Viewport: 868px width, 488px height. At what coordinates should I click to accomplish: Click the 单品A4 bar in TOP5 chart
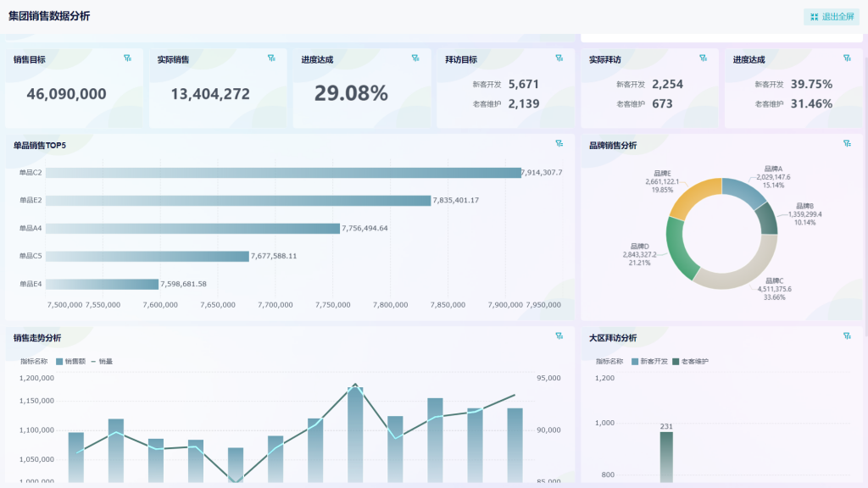tap(193, 228)
